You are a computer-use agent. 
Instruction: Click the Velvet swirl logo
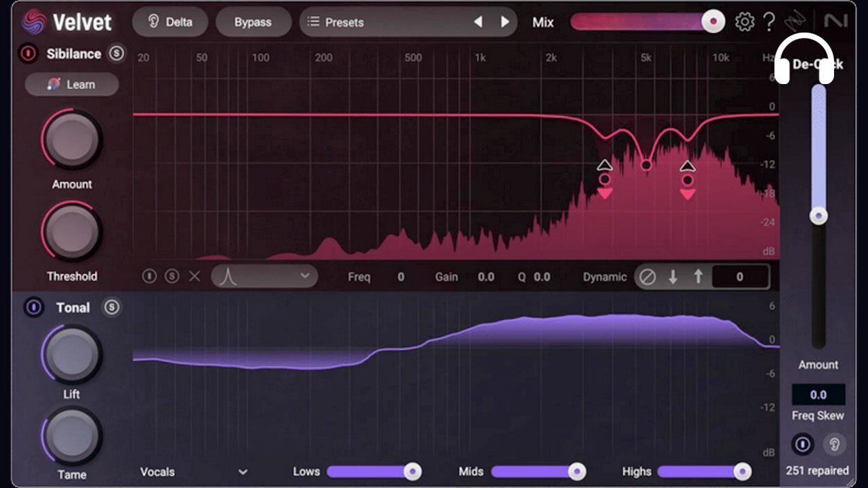(x=33, y=22)
